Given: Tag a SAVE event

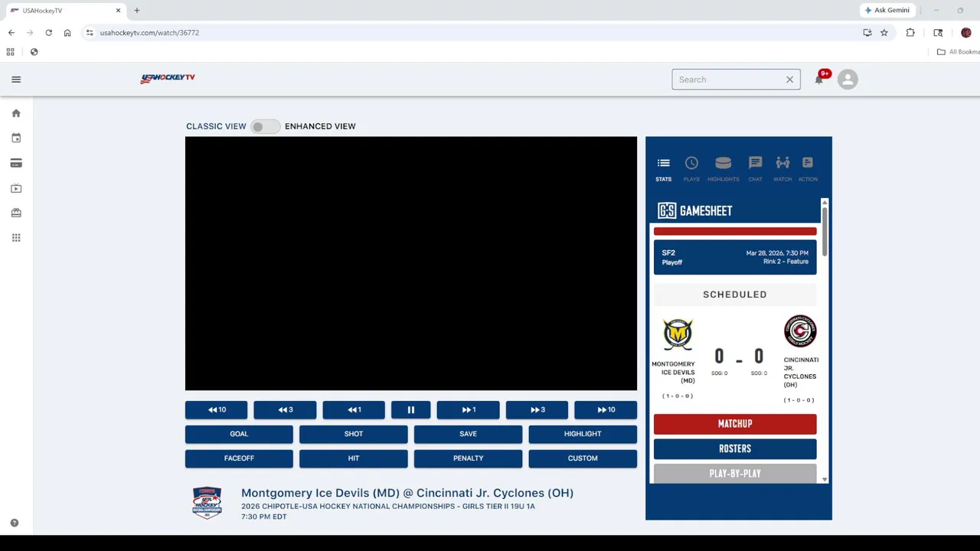Looking at the screenshot, I should coord(468,434).
